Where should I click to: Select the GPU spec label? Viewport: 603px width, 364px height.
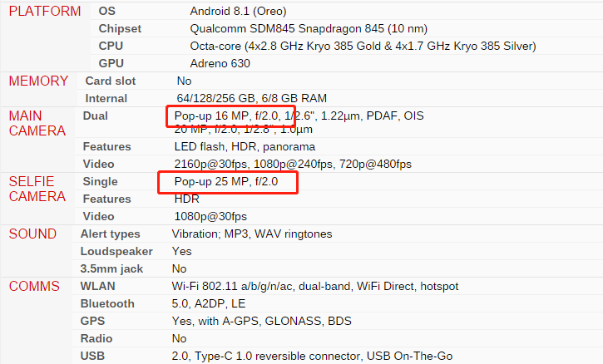(x=111, y=63)
